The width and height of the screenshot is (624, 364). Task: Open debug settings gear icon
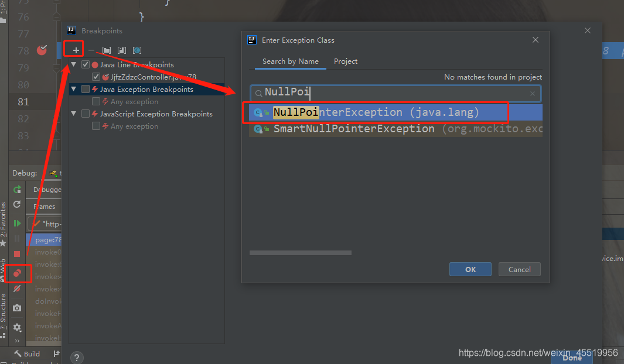17,327
